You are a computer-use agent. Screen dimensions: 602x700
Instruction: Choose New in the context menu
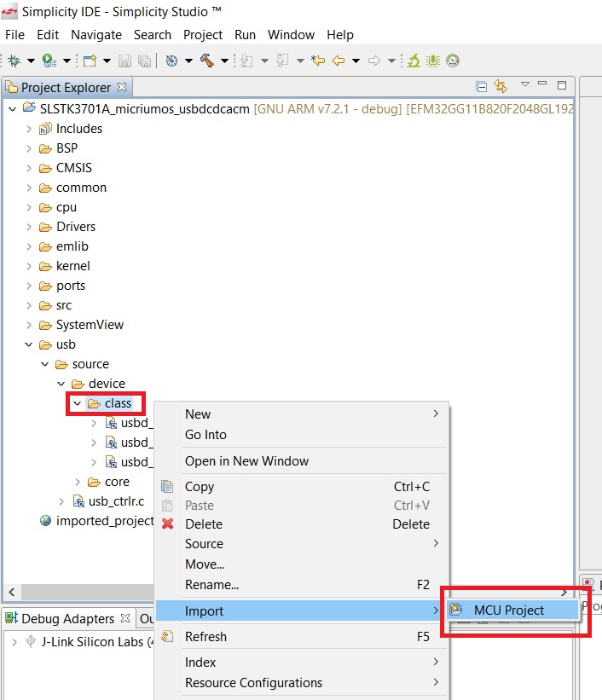pos(302,414)
